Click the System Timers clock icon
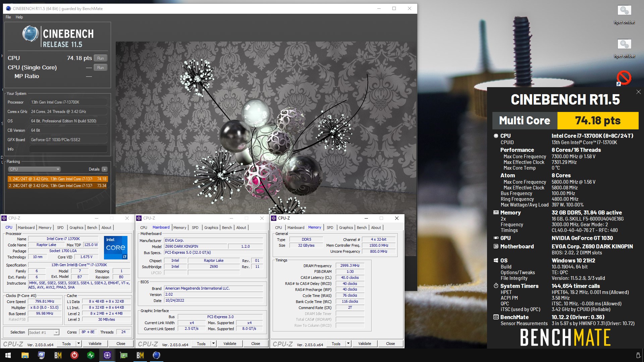The height and width of the screenshot is (362, 644). (x=496, y=286)
